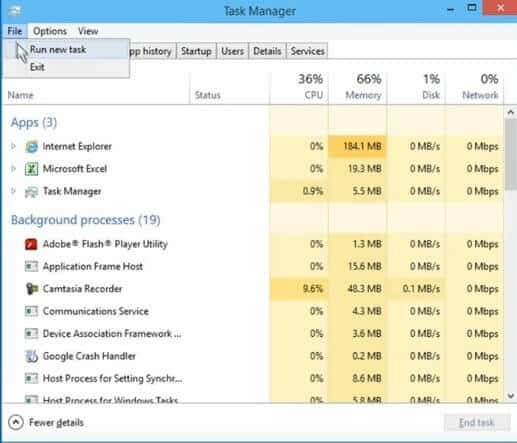Click the Adobe Flash Player Utility icon
Viewport: 517px width, 443px height.
pyautogui.click(x=31, y=244)
